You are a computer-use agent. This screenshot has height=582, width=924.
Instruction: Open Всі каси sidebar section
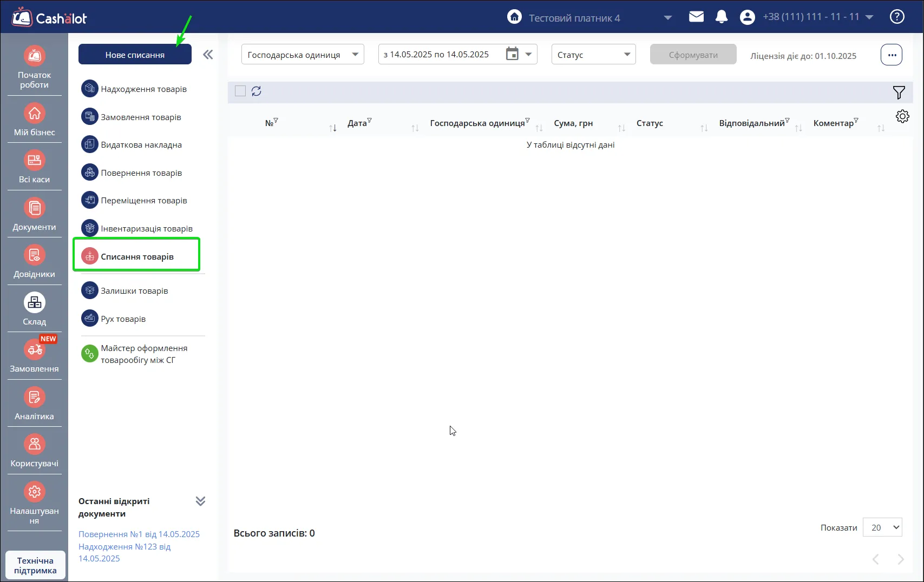34,167
